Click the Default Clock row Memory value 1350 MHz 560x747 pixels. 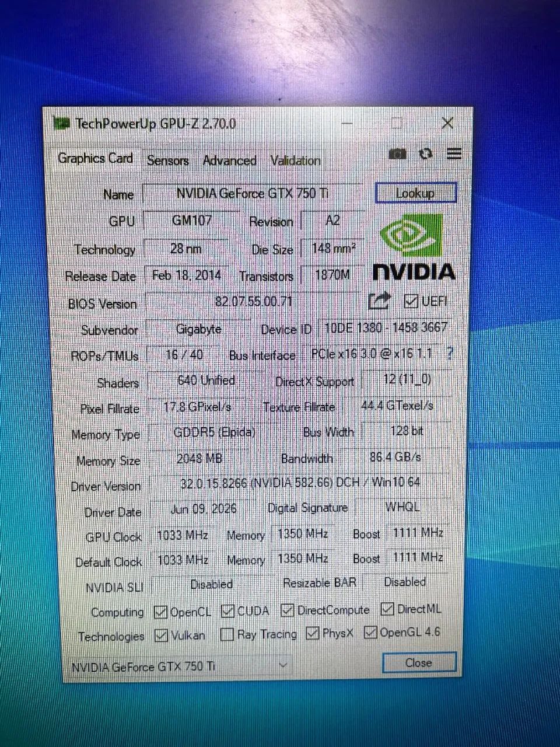(302, 558)
